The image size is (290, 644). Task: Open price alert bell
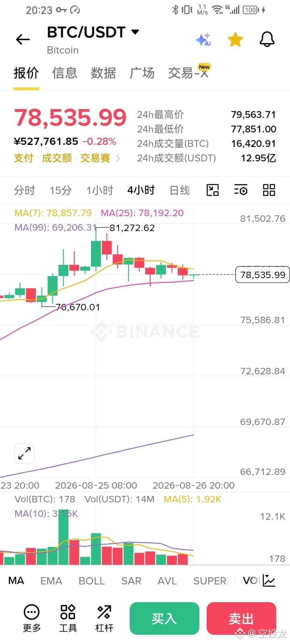pyautogui.click(x=267, y=39)
